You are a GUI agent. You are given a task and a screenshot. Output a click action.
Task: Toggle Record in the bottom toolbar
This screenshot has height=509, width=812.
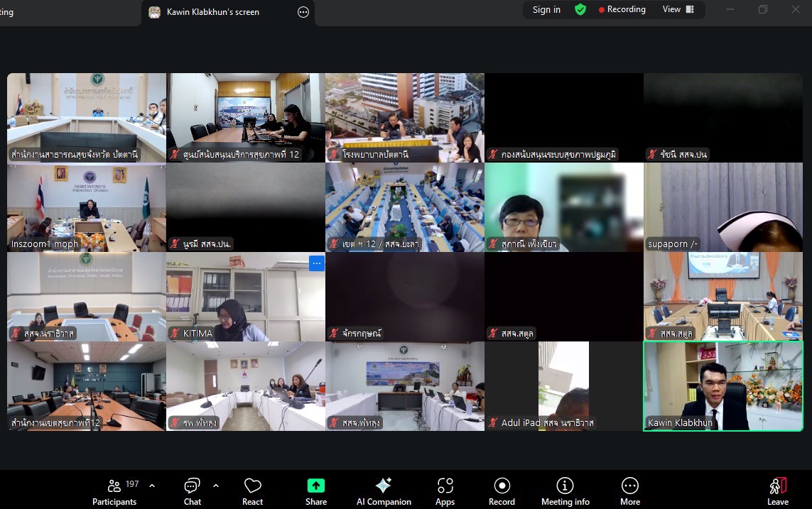pyautogui.click(x=502, y=492)
